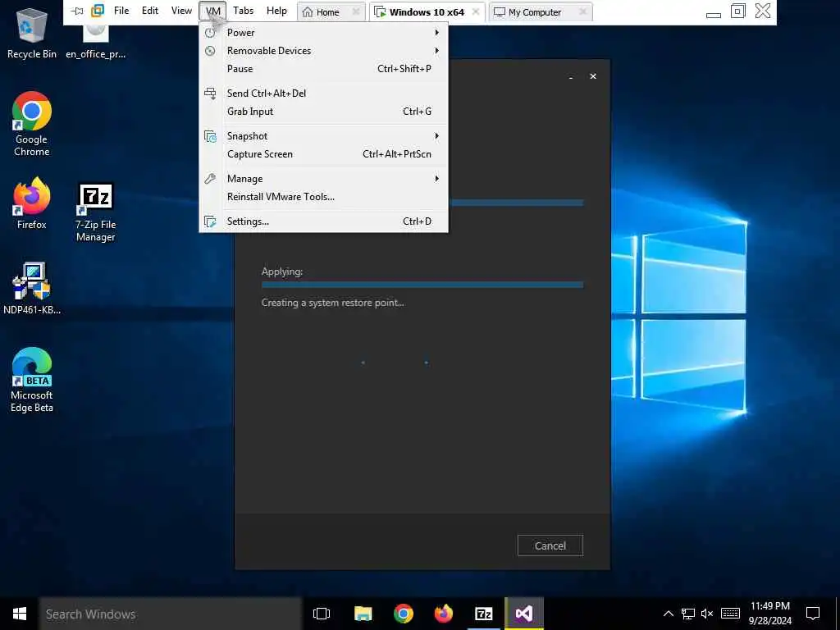Open Visual Studio installer taskbar icon
840x630 pixels.
coord(524,614)
